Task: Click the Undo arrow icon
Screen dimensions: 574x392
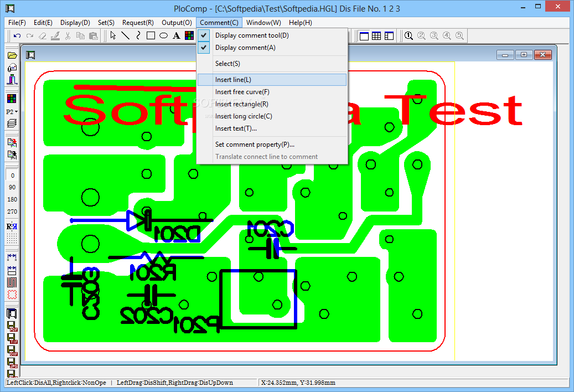Action: (x=17, y=36)
